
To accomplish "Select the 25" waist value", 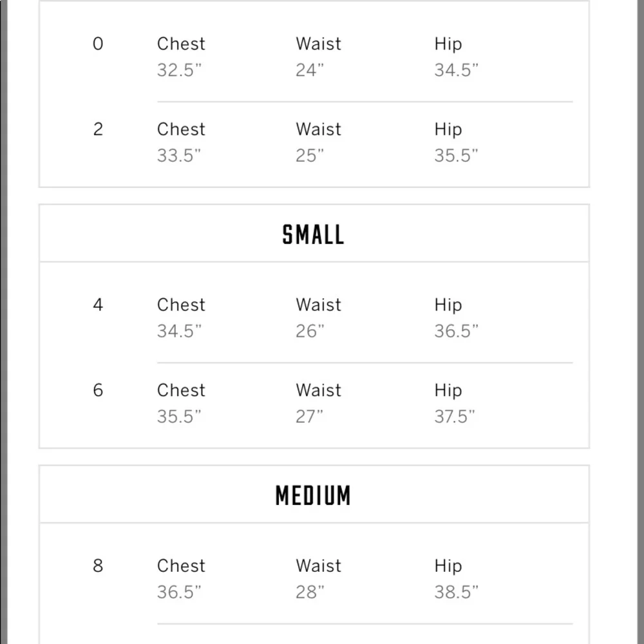I will [x=309, y=155].
